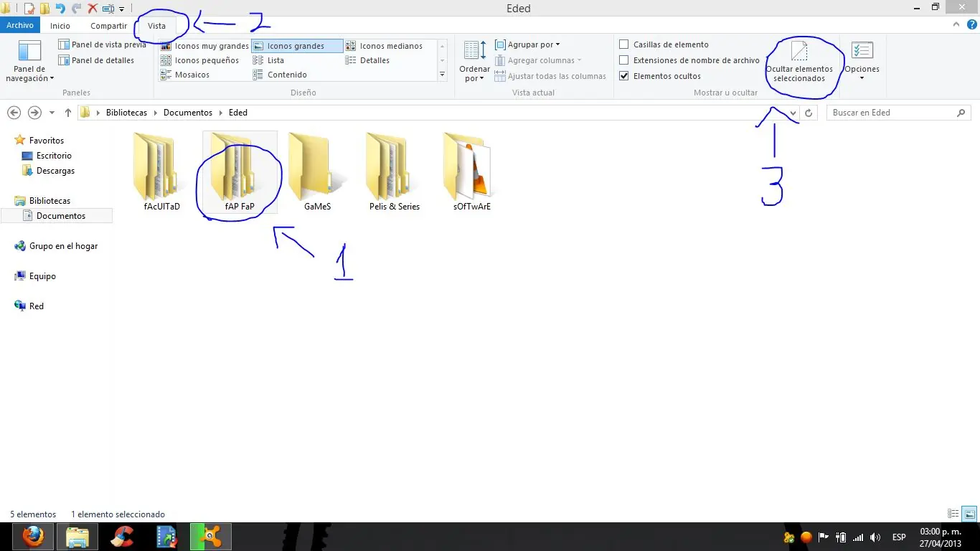Select Equipo in the navigation pane
Viewport: 980px width, 551px height.
(42, 276)
